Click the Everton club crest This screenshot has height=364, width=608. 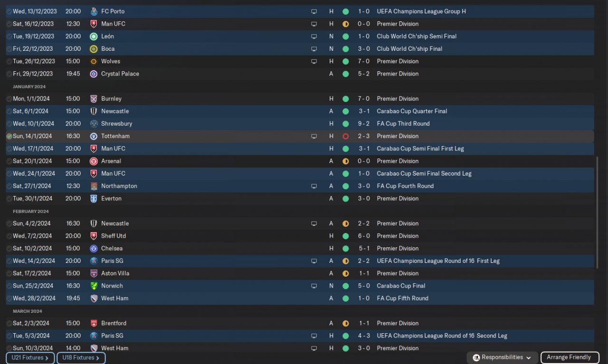tap(94, 199)
